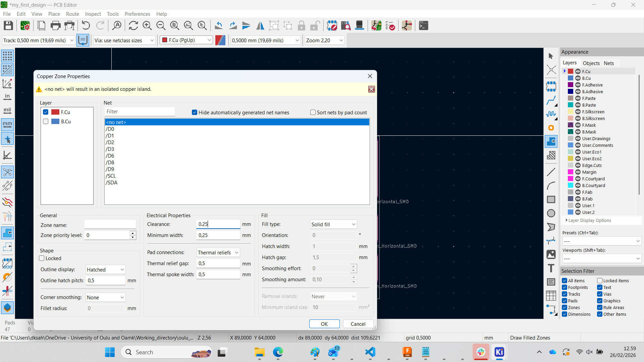The image size is (644, 362).
Task: Toggle Sort nets by pad count
Action: click(313, 112)
